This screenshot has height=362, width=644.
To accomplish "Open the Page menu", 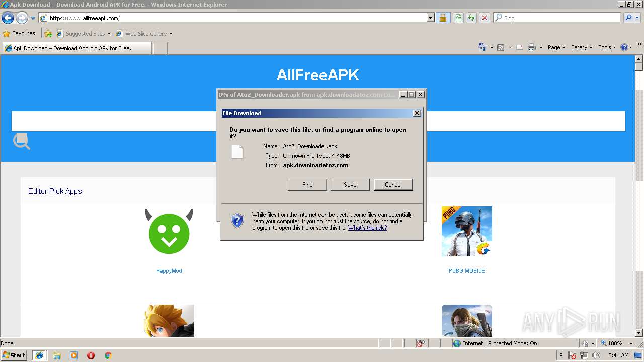I will 556,47.
